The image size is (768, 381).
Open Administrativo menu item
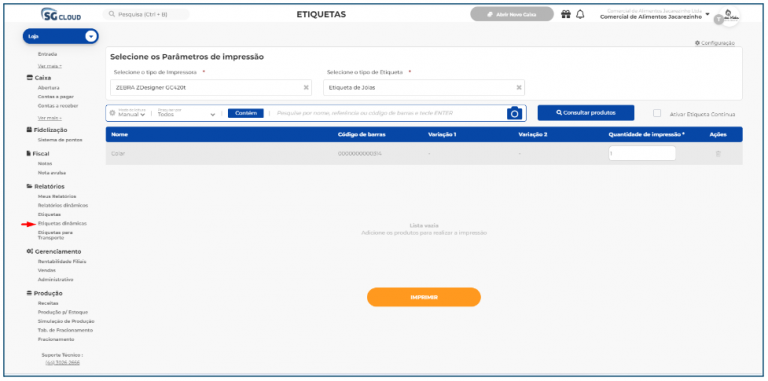[55, 280]
